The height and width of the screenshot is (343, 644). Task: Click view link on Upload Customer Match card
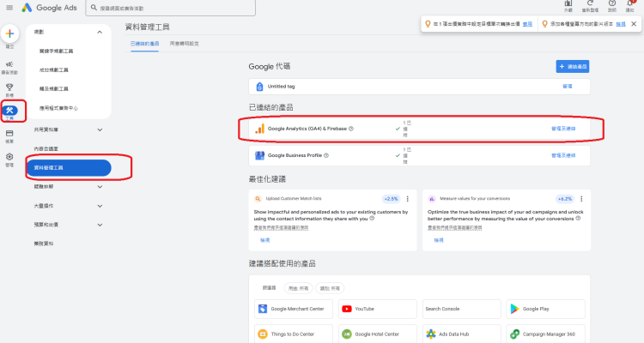[x=265, y=240]
